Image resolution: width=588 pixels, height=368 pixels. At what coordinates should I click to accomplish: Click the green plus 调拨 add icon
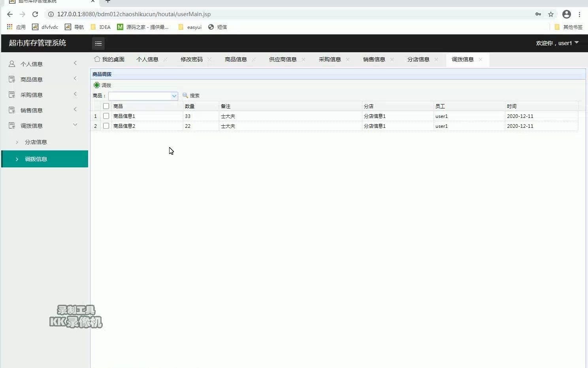click(97, 85)
